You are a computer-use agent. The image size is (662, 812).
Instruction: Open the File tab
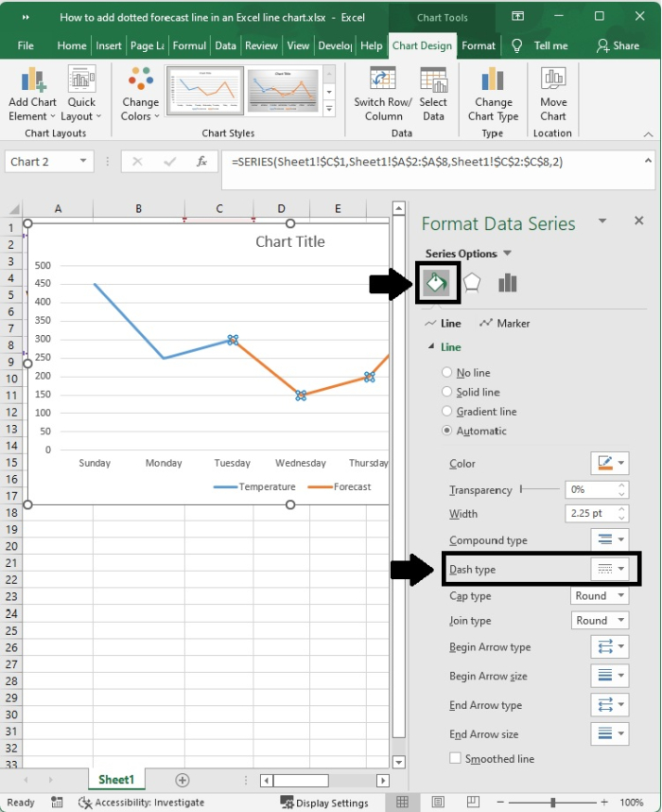pos(26,45)
